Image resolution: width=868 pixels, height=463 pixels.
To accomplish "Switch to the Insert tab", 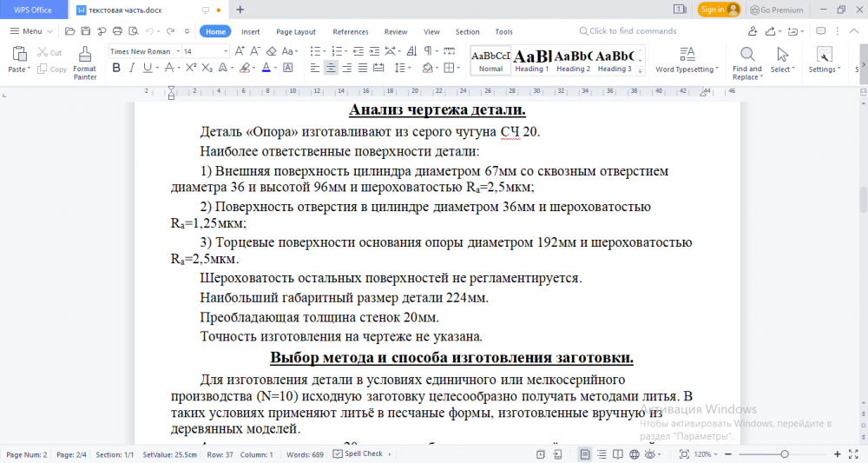I will click(250, 31).
